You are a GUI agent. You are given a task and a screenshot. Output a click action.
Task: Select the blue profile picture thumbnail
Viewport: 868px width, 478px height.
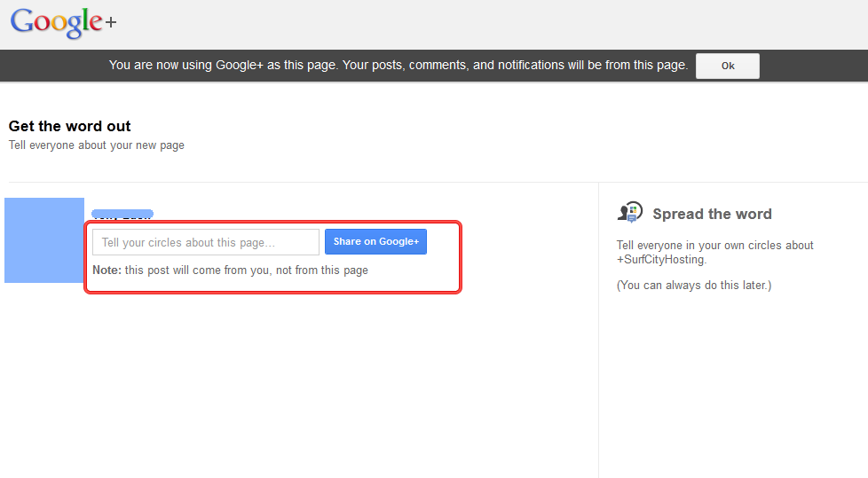[x=44, y=240]
